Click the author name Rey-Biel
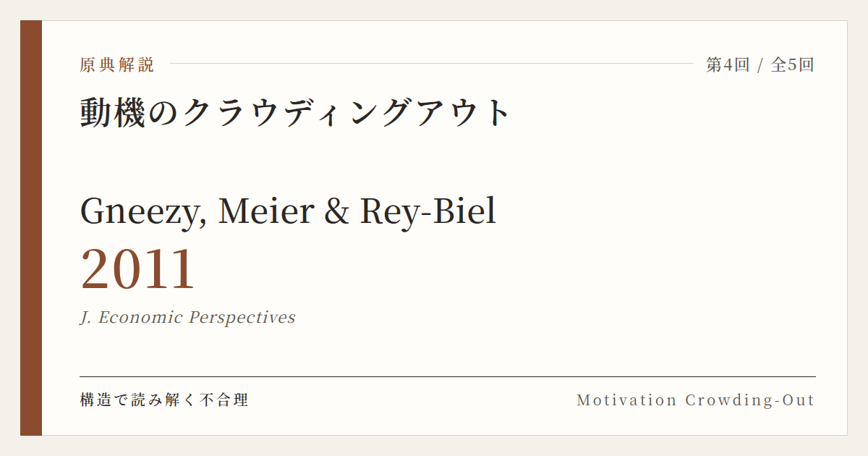 [x=428, y=211]
